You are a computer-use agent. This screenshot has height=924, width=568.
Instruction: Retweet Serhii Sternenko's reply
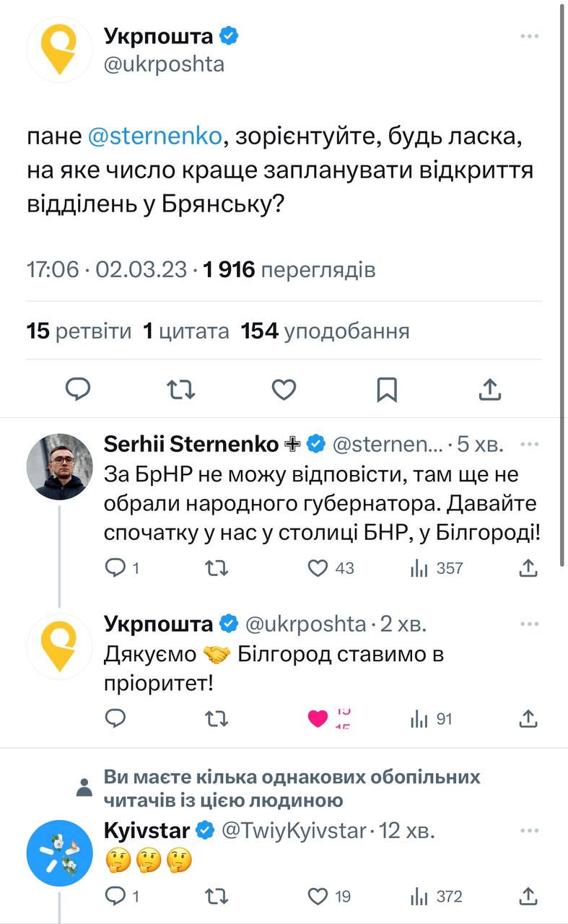217,569
